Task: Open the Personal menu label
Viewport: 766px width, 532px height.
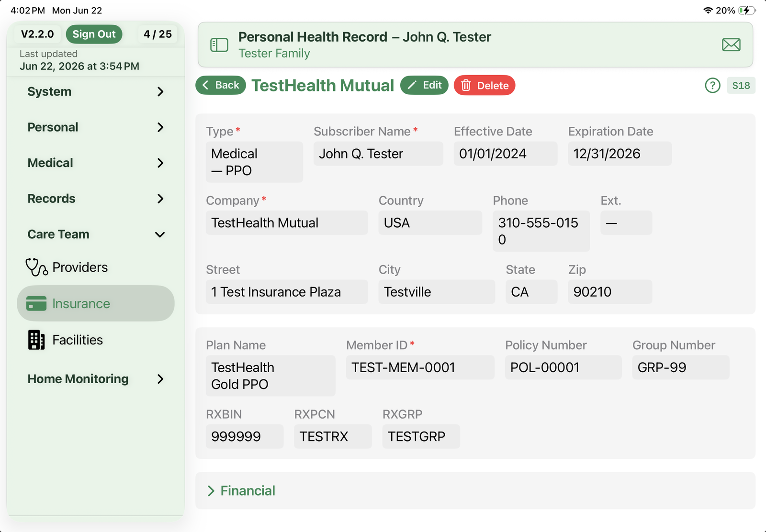Action: click(53, 127)
